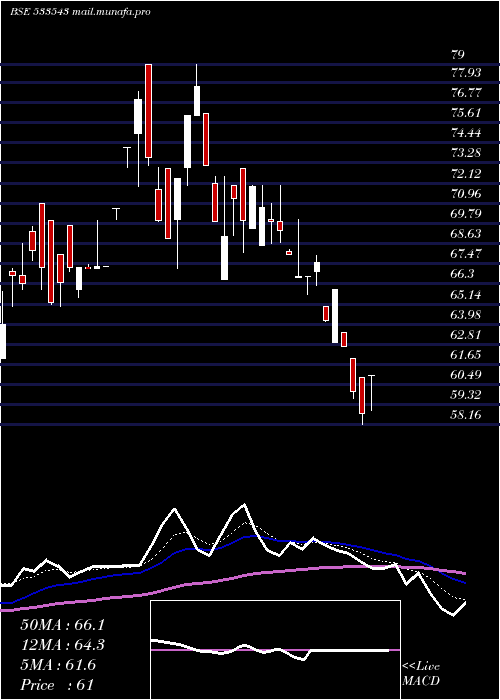
Task: Click the 75.61 price level label
Action: [x=466, y=113]
